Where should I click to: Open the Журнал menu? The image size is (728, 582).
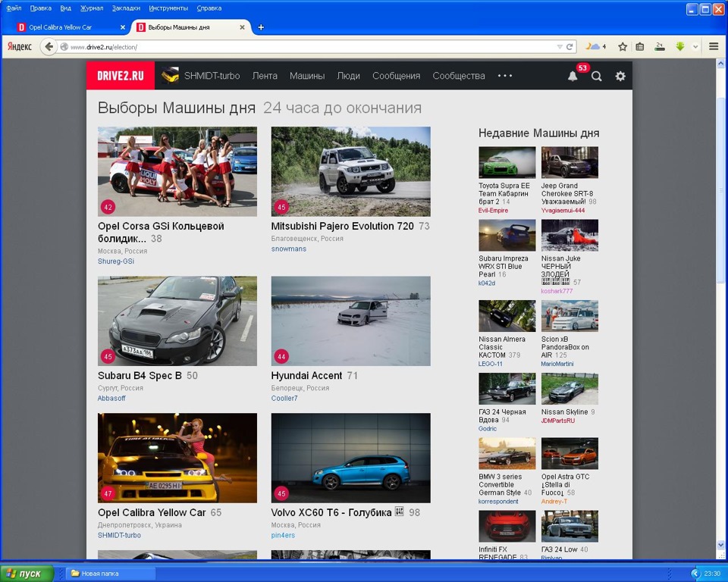pos(92,8)
